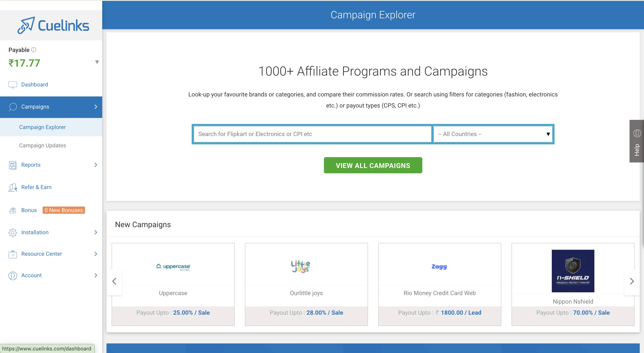
Task: Click the Account user icon
Action: 13,276
